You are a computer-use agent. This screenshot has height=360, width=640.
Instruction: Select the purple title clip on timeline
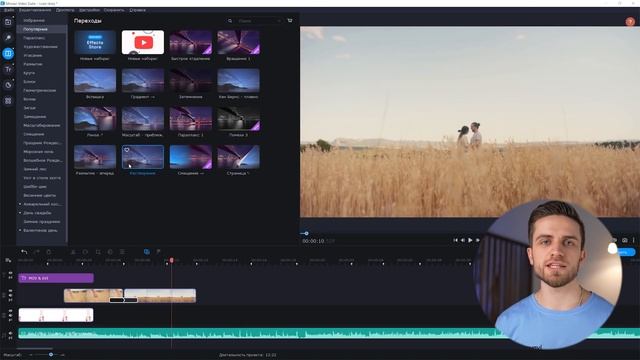click(56, 278)
